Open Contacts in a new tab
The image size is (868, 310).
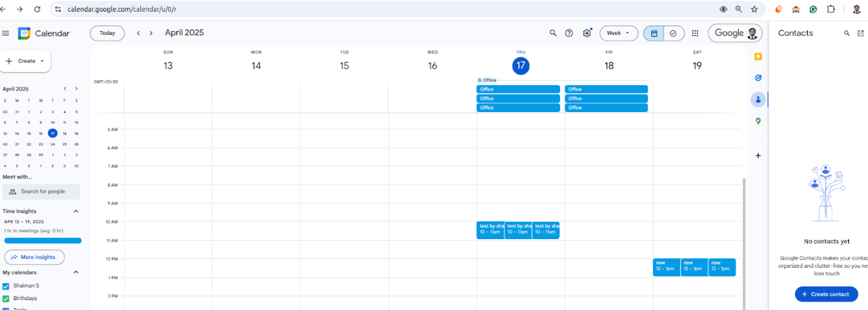pos(861,34)
